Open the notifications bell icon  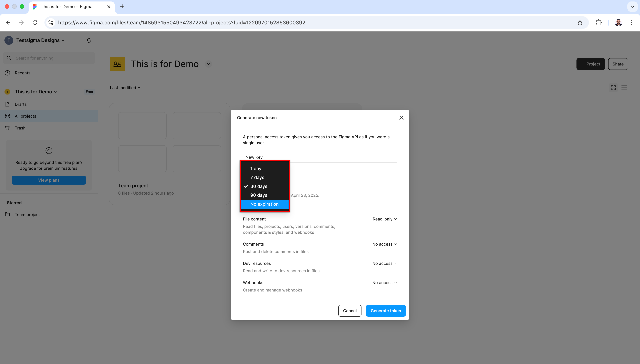pos(89,41)
